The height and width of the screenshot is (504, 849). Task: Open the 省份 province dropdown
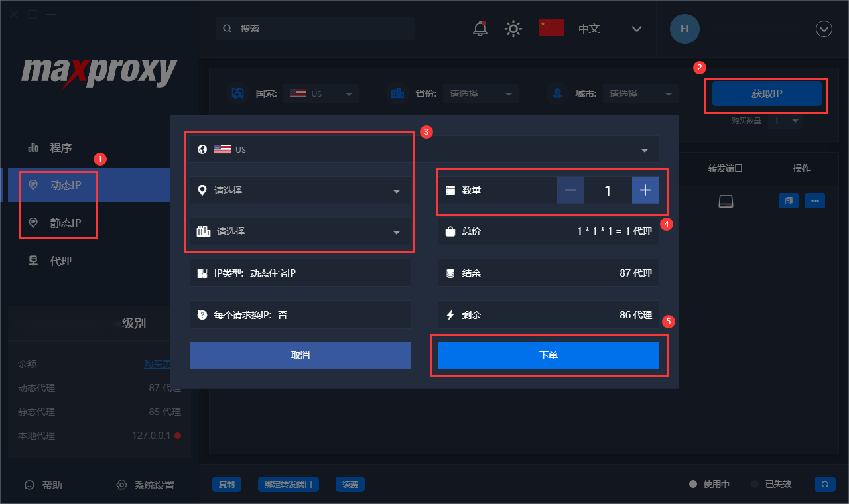tap(481, 93)
